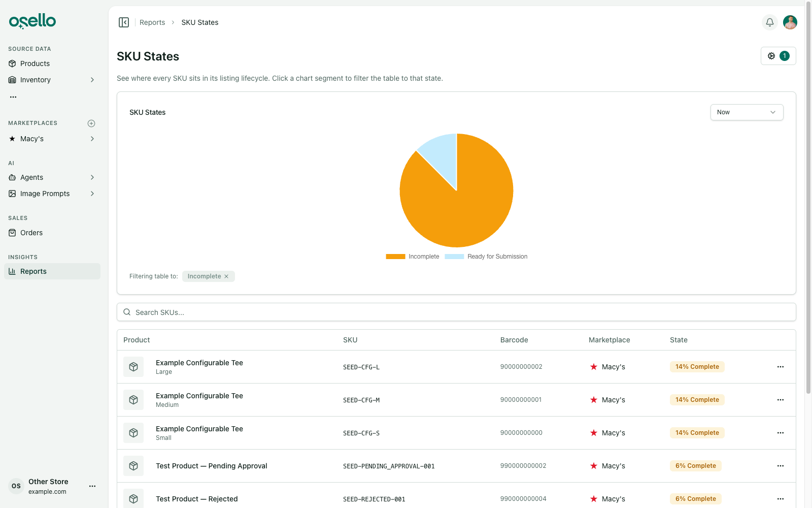Viewport: 812px width, 508px height.
Task: Click the Inventory icon in sidebar
Action: (x=12, y=80)
